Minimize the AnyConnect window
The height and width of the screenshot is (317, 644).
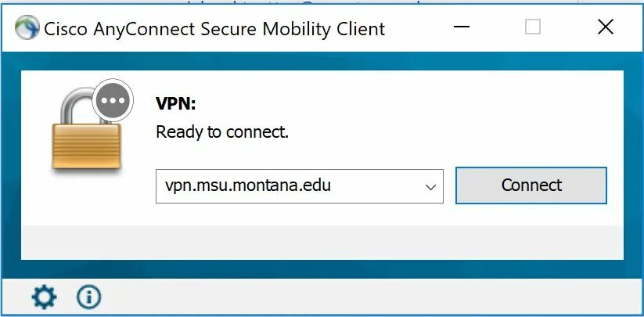click(x=461, y=28)
